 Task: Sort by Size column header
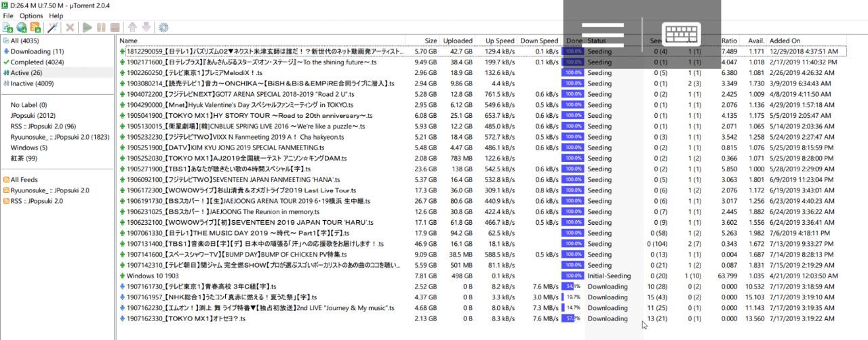431,41
